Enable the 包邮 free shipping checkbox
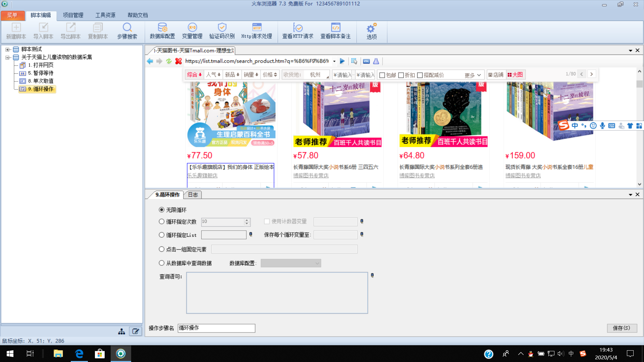This screenshot has height=362, width=644. (382, 75)
